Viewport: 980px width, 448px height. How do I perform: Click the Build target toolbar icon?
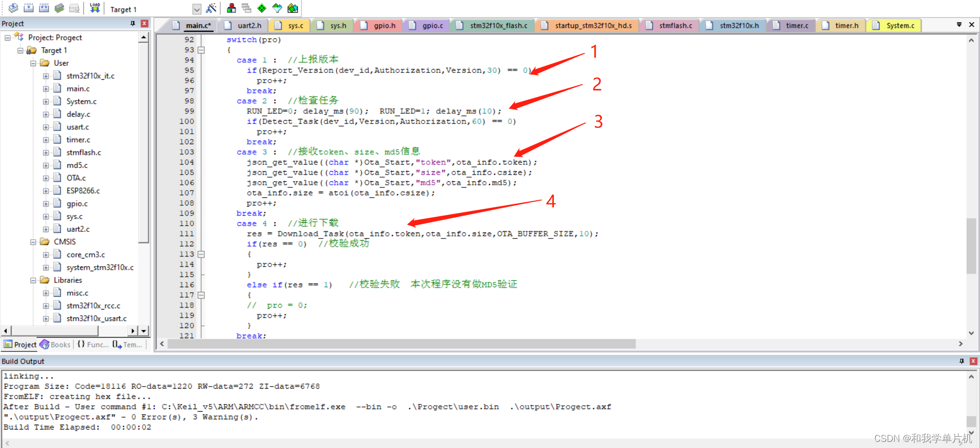point(29,8)
